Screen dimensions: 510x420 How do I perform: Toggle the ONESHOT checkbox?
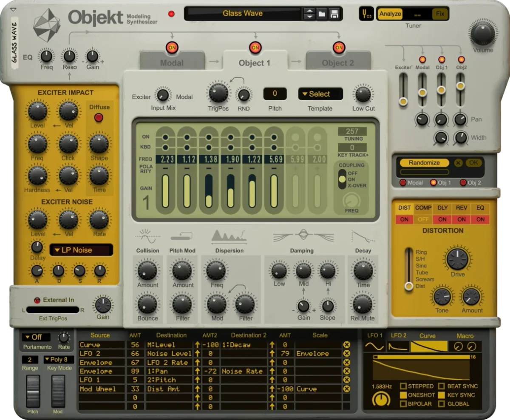tap(402, 395)
